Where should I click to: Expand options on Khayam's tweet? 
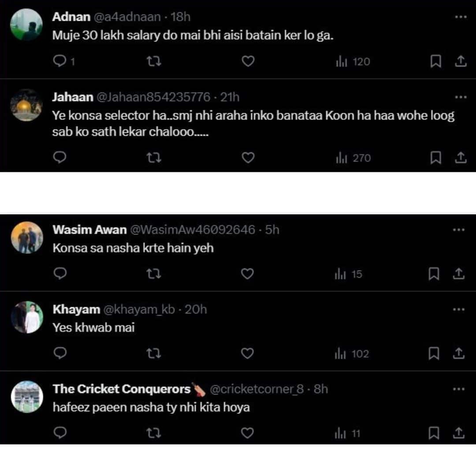(x=459, y=309)
